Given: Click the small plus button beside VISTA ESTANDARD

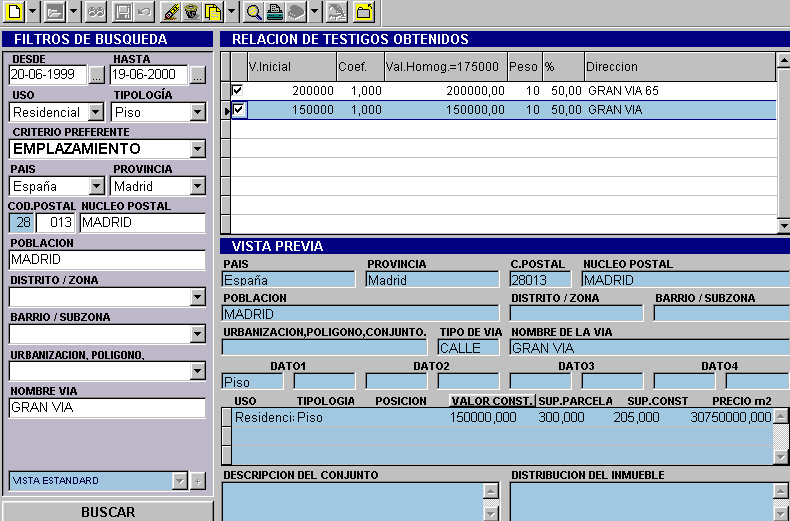Looking at the screenshot, I should click(x=198, y=481).
